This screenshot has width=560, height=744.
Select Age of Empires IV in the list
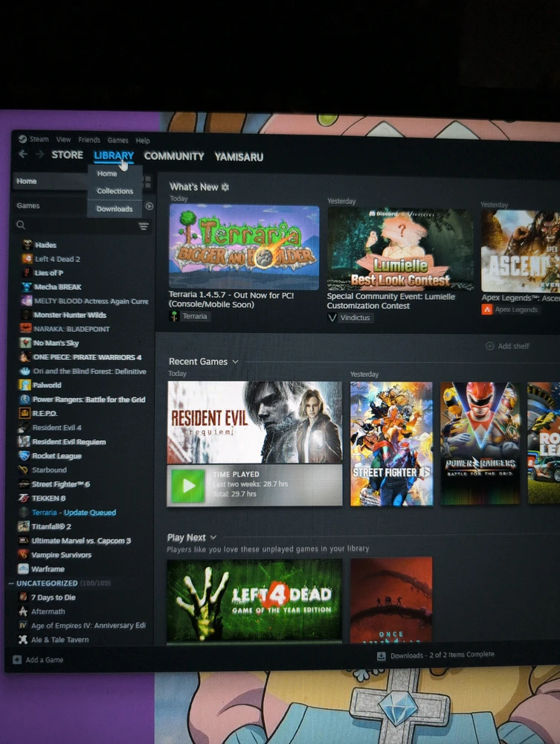tap(88, 626)
